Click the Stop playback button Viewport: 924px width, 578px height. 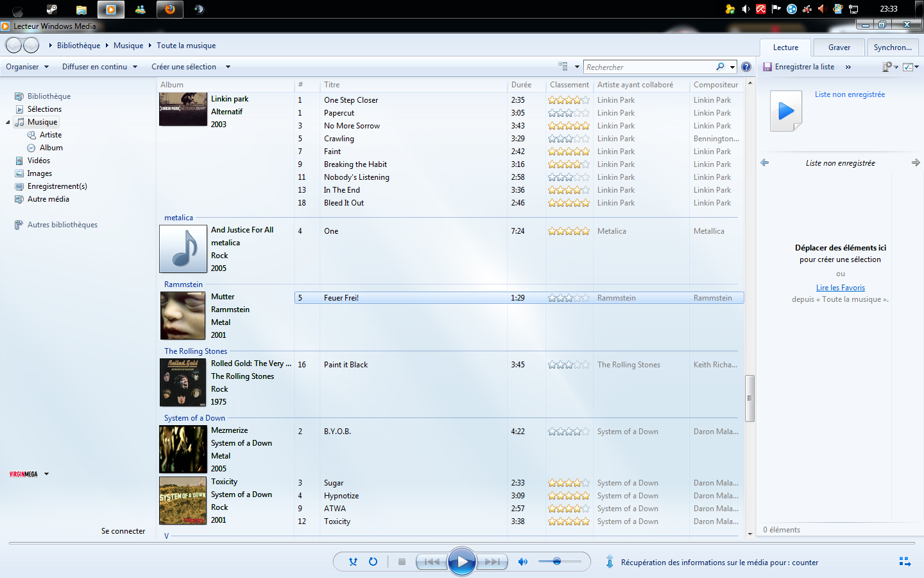click(402, 562)
